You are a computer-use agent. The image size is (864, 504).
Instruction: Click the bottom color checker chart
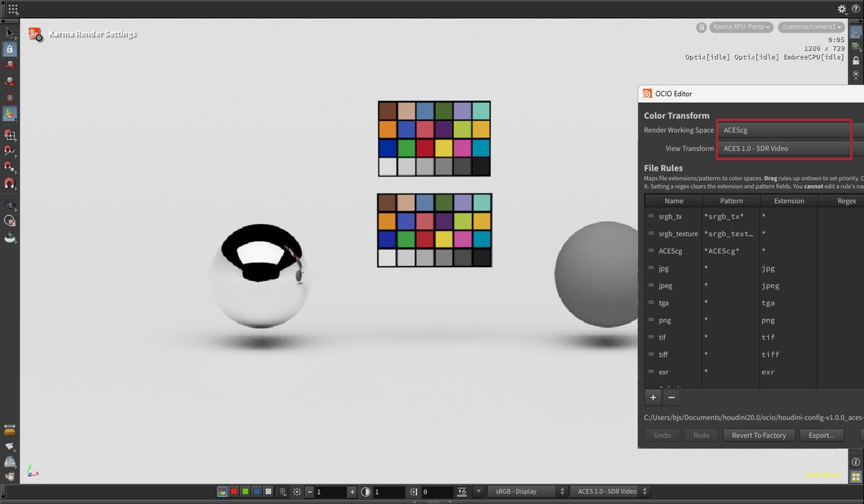(434, 230)
